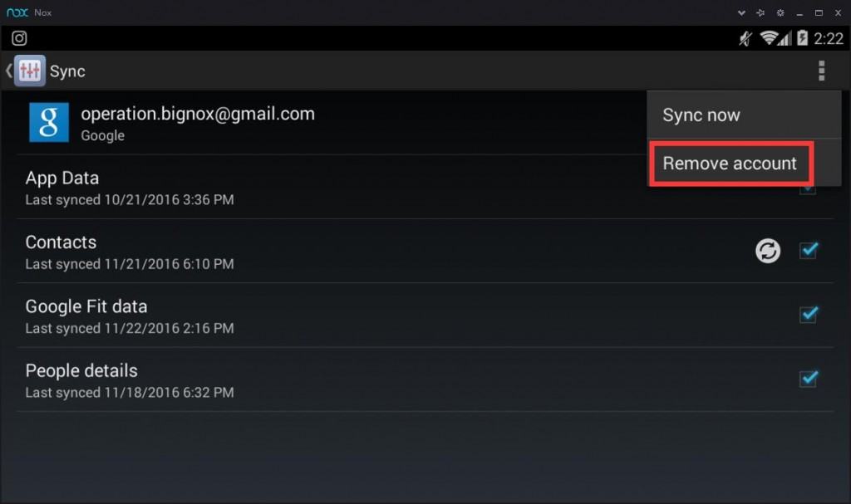The image size is (851, 504).
Task: Click the clock showing 2:22
Action: point(829,38)
